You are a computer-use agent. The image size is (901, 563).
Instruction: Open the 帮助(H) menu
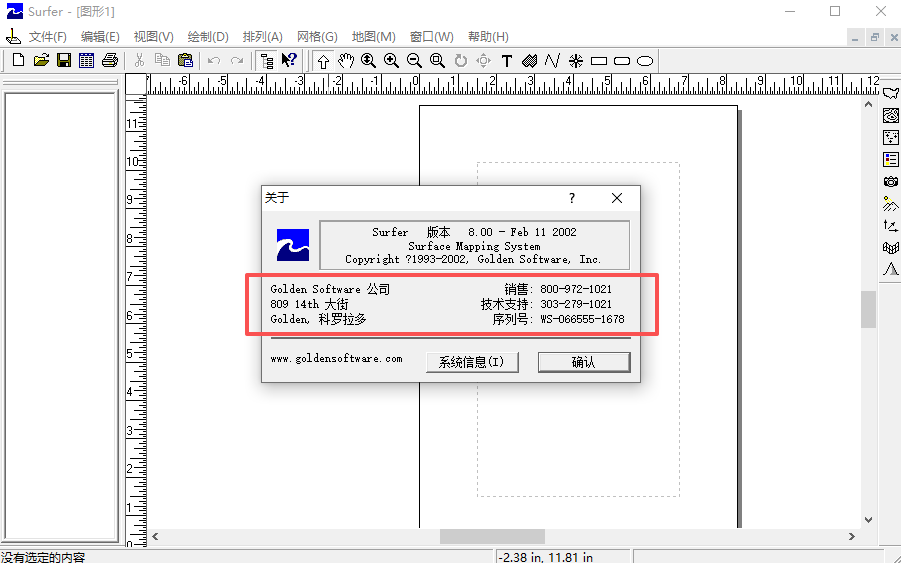[488, 37]
